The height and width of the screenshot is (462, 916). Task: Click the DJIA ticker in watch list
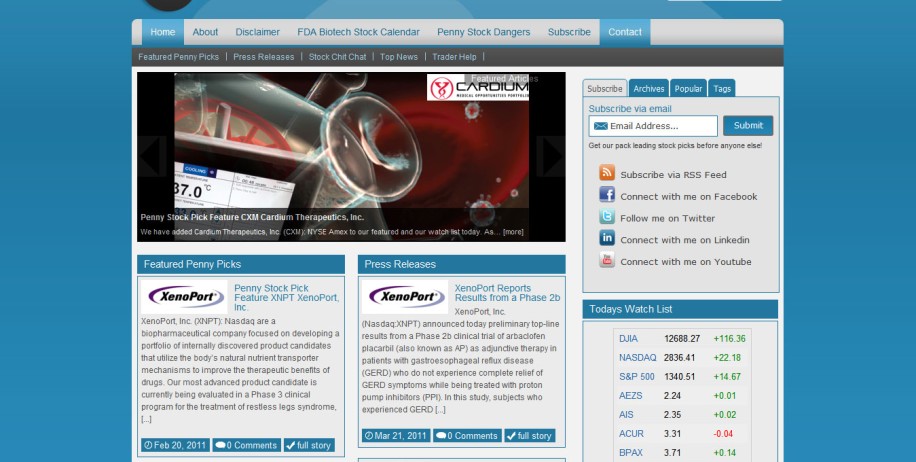[x=629, y=339]
